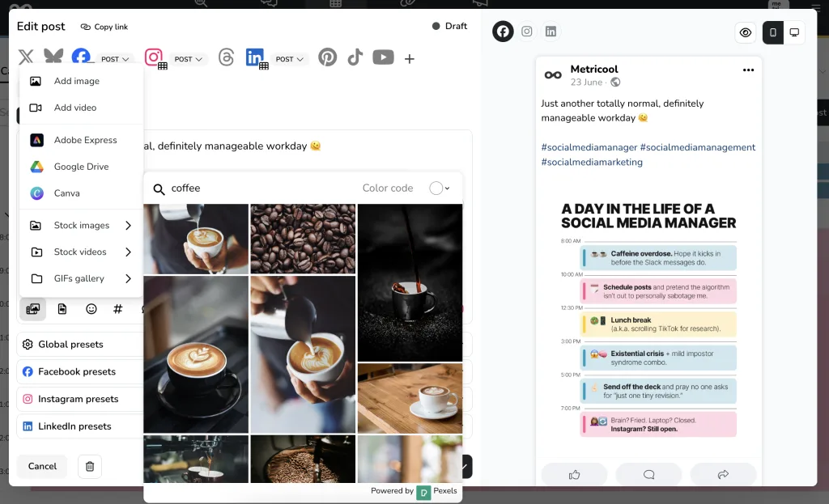Click the hashtag icon in toolbar
Image resolution: width=829 pixels, height=504 pixels.
[118, 309]
